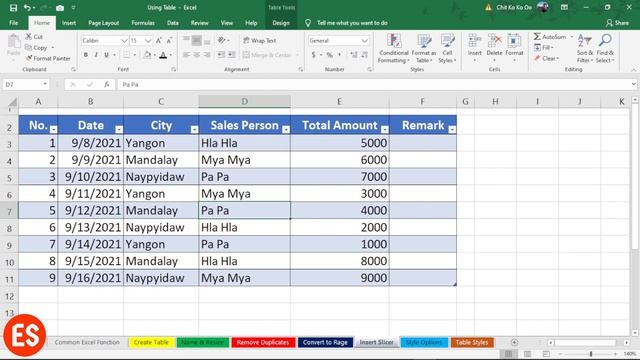Adjust the zoom slider in status bar
The height and width of the screenshot is (360, 640).
pyautogui.click(x=590, y=354)
